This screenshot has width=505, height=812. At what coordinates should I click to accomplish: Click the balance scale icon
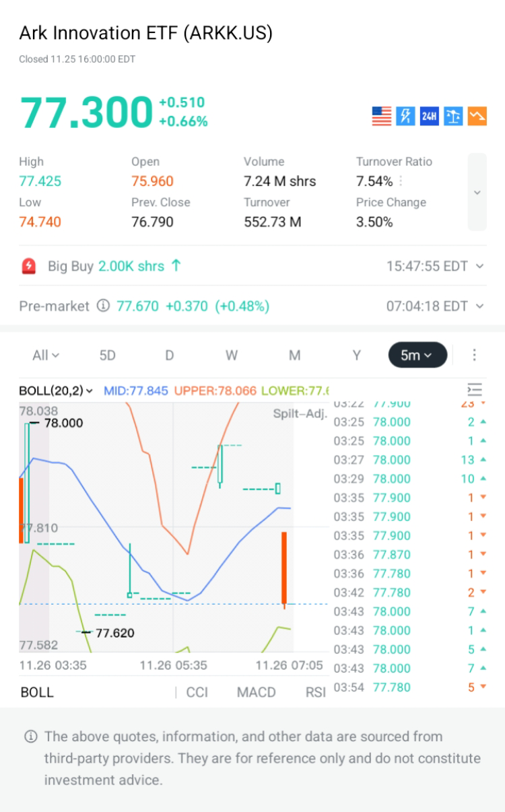(453, 116)
